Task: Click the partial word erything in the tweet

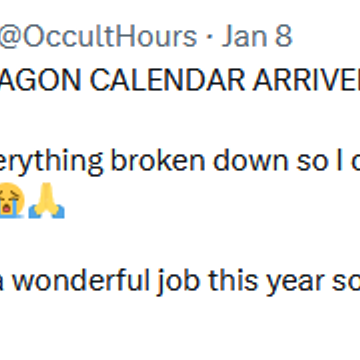Action: pos(51,163)
